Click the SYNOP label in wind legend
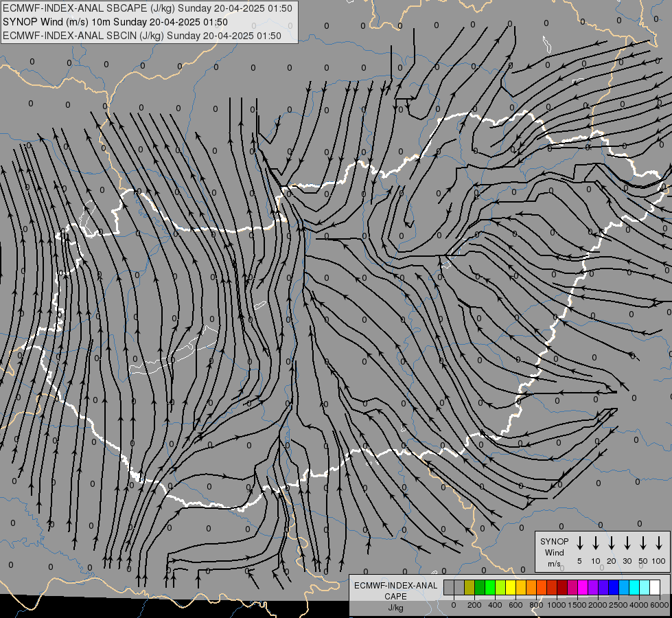The height and width of the screenshot is (618, 672). pyautogui.click(x=554, y=541)
